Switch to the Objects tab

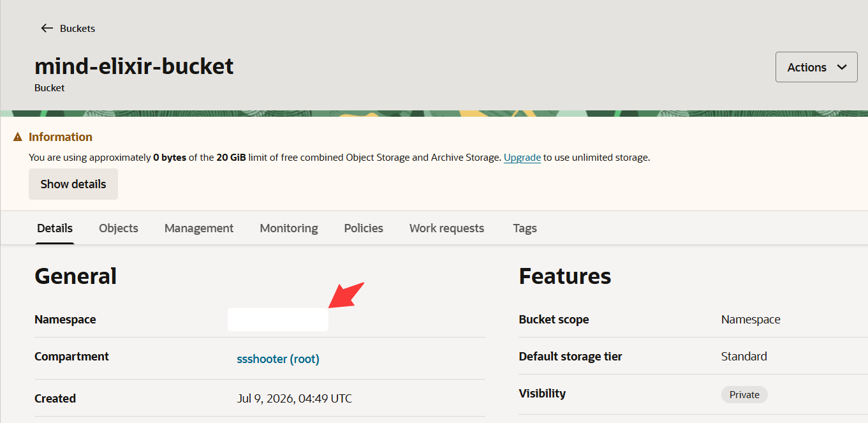(119, 228)
